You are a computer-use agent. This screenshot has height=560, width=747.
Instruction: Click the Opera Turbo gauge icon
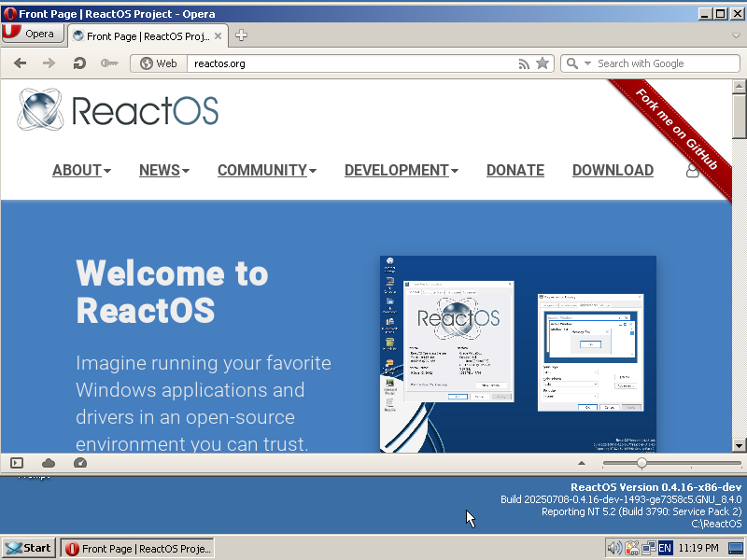pos(80,463)
